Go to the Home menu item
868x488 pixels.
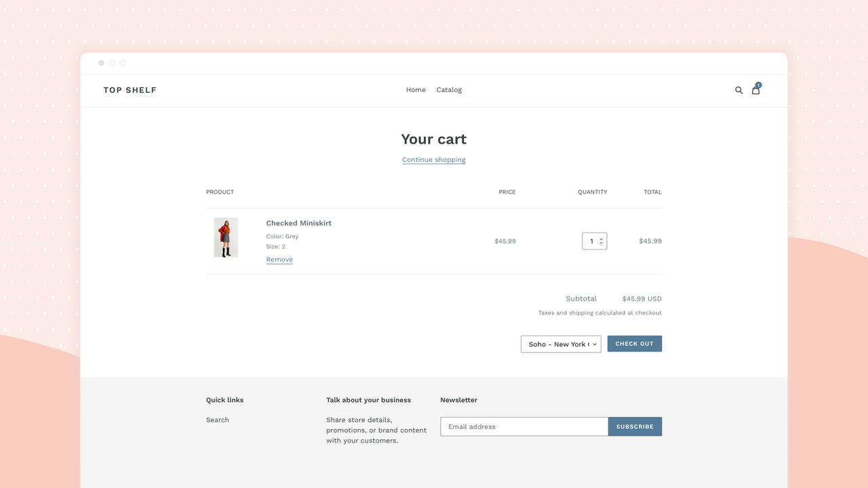point(416,89)
